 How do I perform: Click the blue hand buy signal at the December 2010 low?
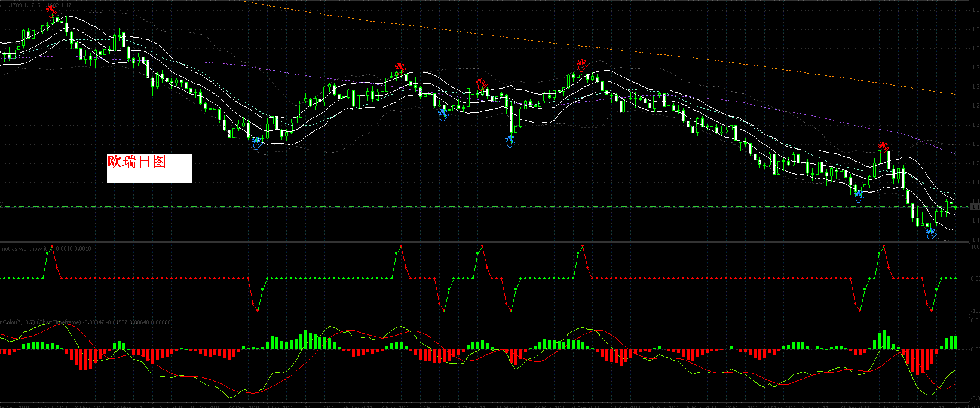(x=257, y=142)
